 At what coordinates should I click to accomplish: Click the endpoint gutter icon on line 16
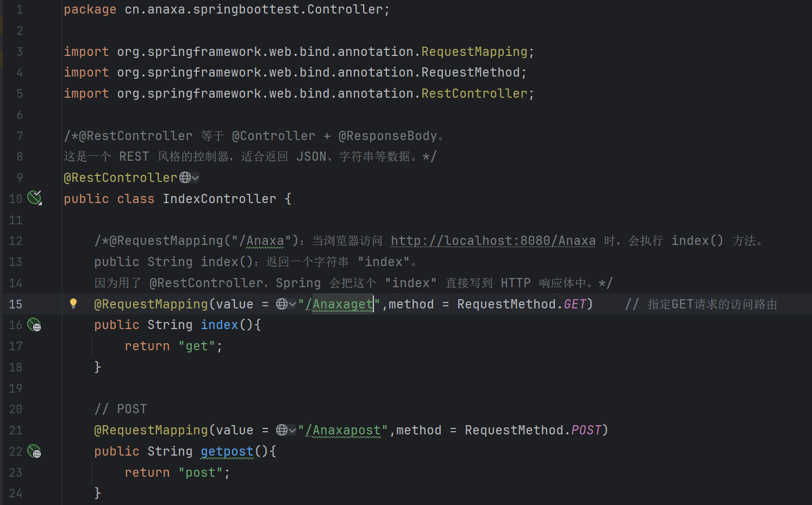(x=34, y=325)
